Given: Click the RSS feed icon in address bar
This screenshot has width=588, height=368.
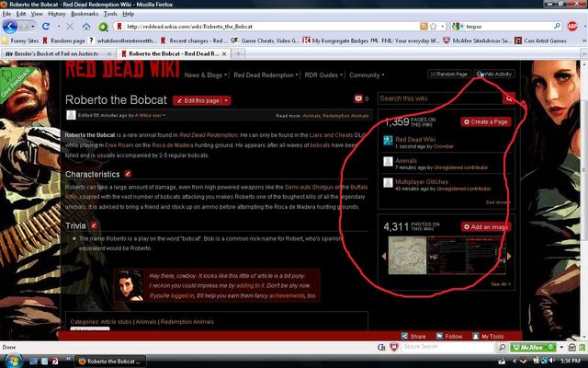Looking at the screenshot, I should 424,27.
